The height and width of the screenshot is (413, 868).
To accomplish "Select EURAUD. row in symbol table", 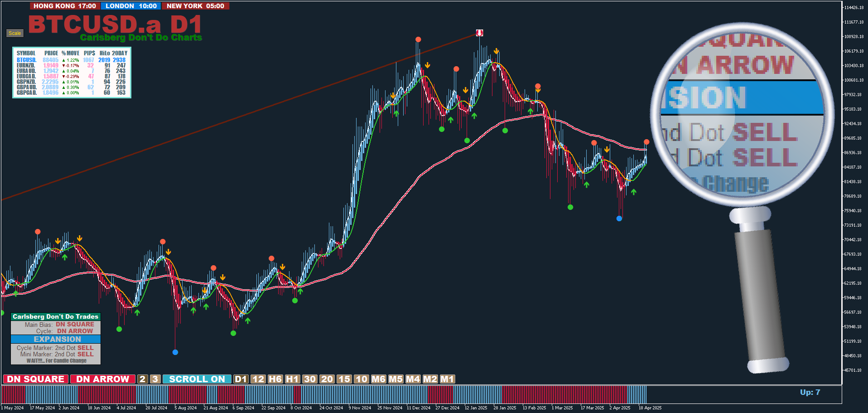I will point(71,71).
